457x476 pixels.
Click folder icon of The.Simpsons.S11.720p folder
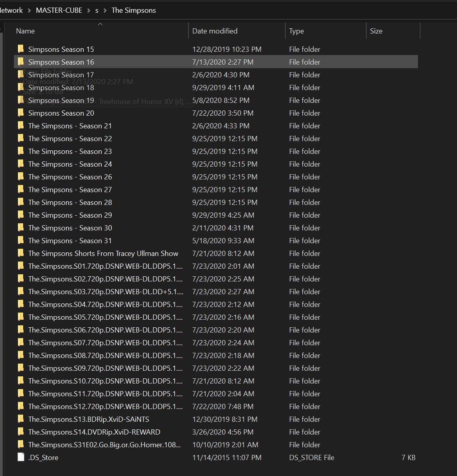[x=21, y=393]
